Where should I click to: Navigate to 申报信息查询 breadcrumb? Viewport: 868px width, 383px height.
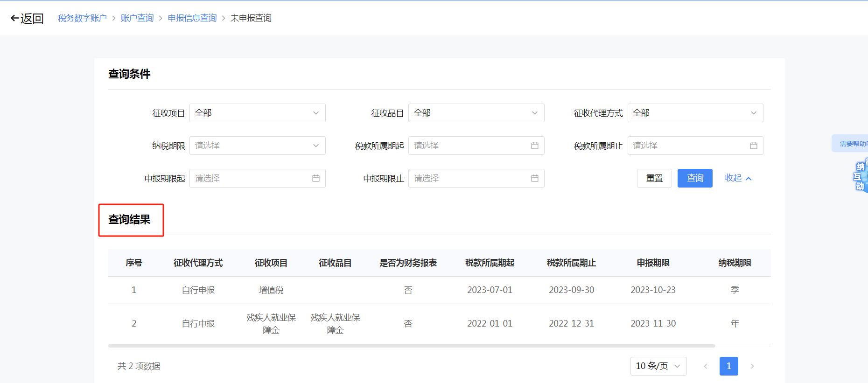(192, 18)
